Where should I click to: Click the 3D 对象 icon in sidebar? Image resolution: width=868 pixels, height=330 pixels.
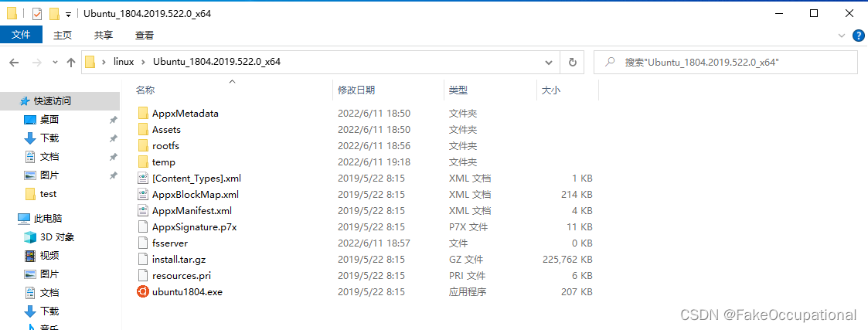point(30,237)
